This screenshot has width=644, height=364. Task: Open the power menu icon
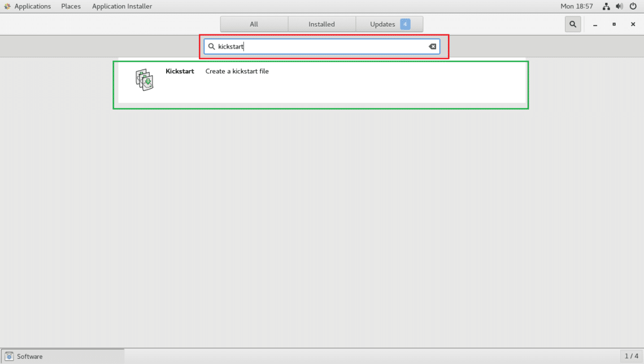[633, 6]
